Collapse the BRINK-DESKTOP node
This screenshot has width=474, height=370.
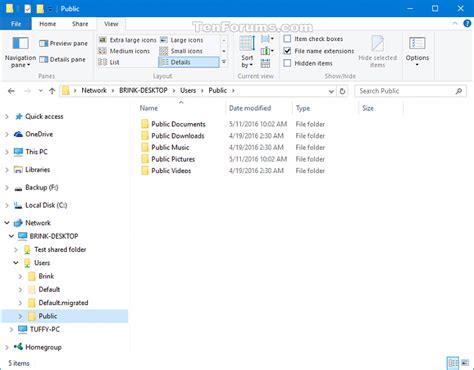pos(11,236)
